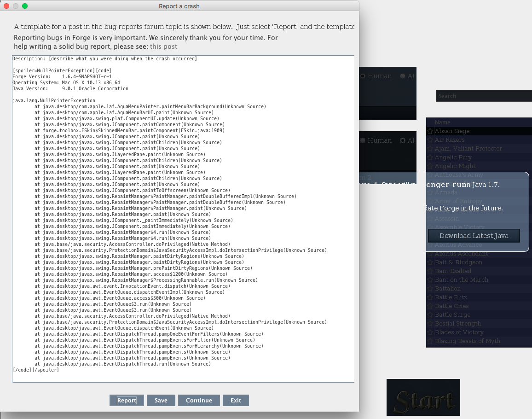Toggle the star for Bestial Strength
Image resolution: width=532 pixels, height=419 pixels.
(430, 324)
